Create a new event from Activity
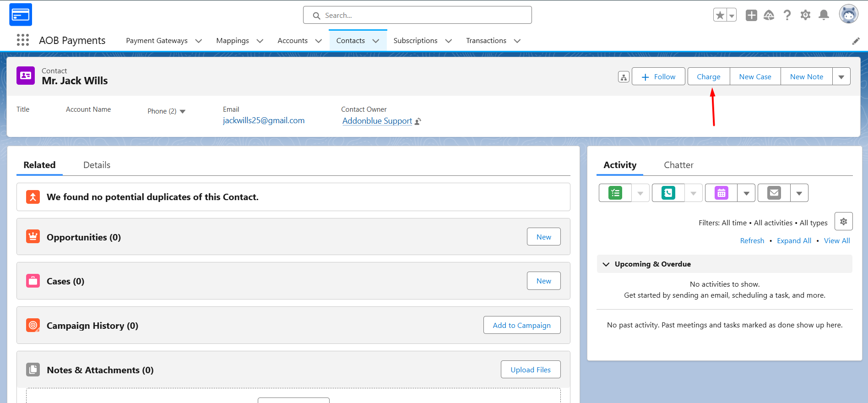 pyautogui.click(x=722, y=193)
